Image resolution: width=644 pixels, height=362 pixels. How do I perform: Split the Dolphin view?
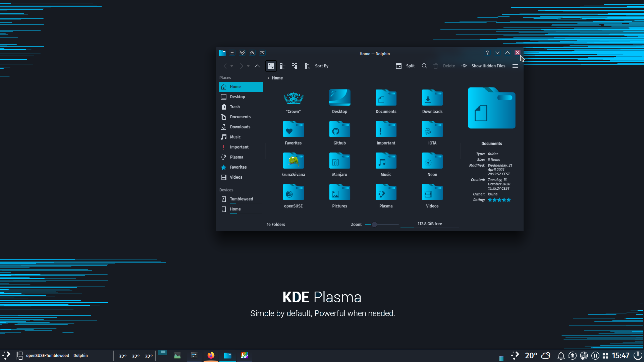(x=406, y=66)
